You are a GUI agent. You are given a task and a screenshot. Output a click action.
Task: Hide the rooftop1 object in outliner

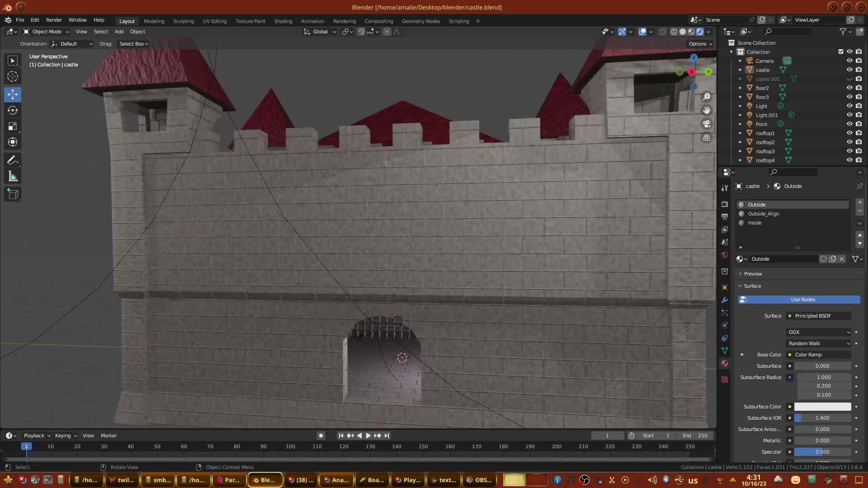849,133
